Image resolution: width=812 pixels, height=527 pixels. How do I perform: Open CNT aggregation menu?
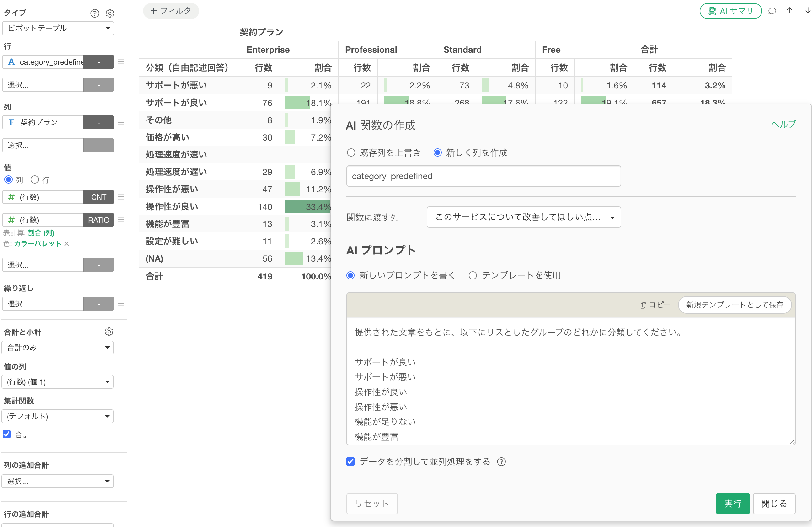coord(99,197)
